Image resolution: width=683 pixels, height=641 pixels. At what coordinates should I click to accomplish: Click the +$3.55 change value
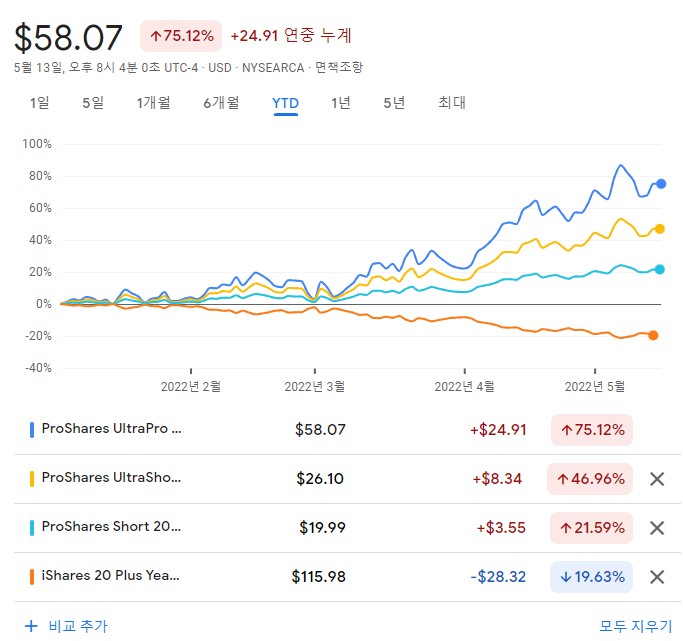501,528
